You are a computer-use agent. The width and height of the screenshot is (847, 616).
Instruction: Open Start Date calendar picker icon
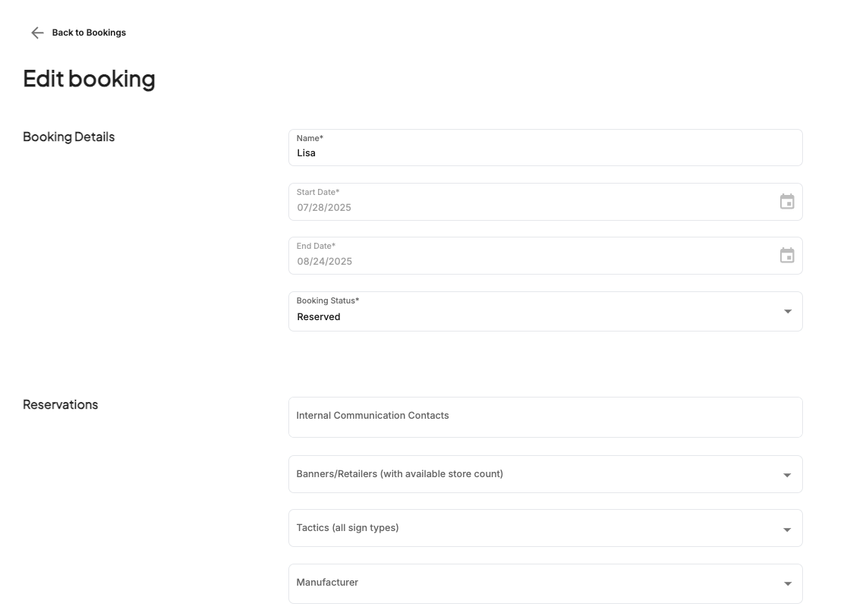(787, 201)
